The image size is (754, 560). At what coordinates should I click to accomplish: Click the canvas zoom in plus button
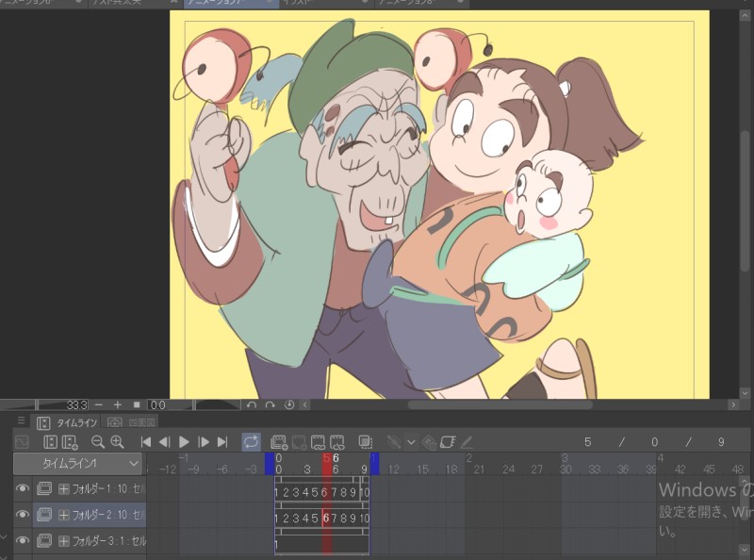117,405
